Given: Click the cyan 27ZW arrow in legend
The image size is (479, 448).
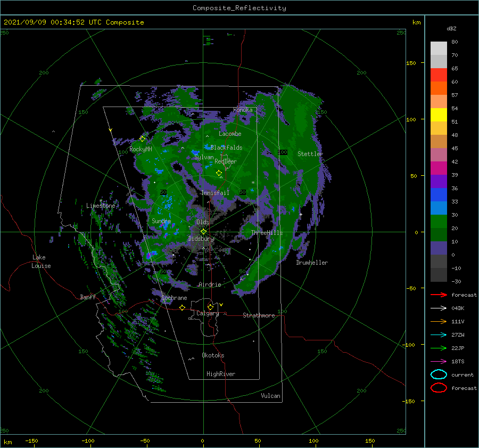Looking at the screenshot, I should [439, 335].
